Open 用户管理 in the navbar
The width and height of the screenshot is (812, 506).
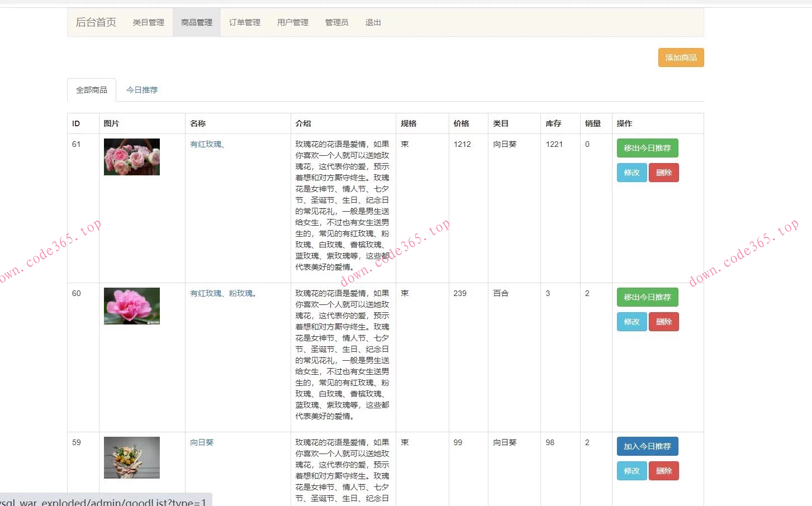pos(293,22)
